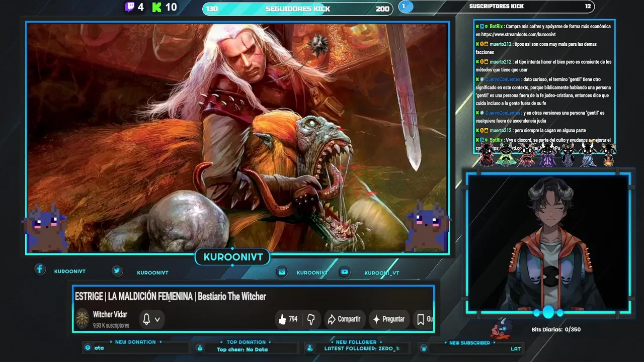644x362 pixels.
Task: Click the KUROONI_VT handle beside YouTube icon
Action: 381,273
